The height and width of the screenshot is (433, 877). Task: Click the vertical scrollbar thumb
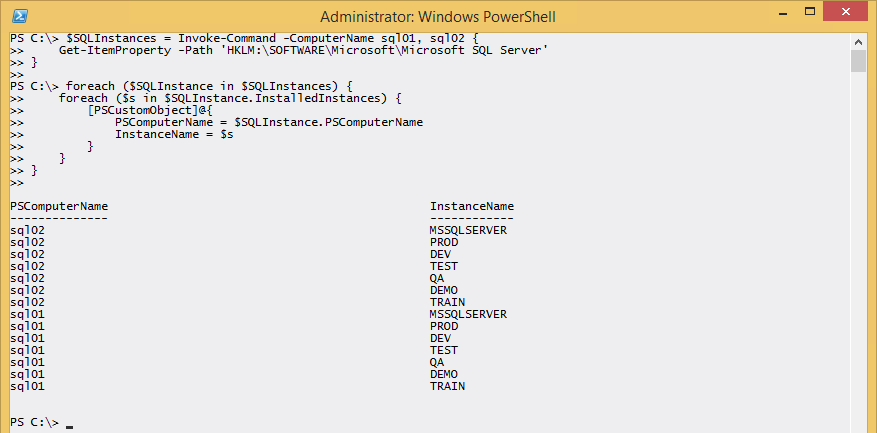(858, 61)
